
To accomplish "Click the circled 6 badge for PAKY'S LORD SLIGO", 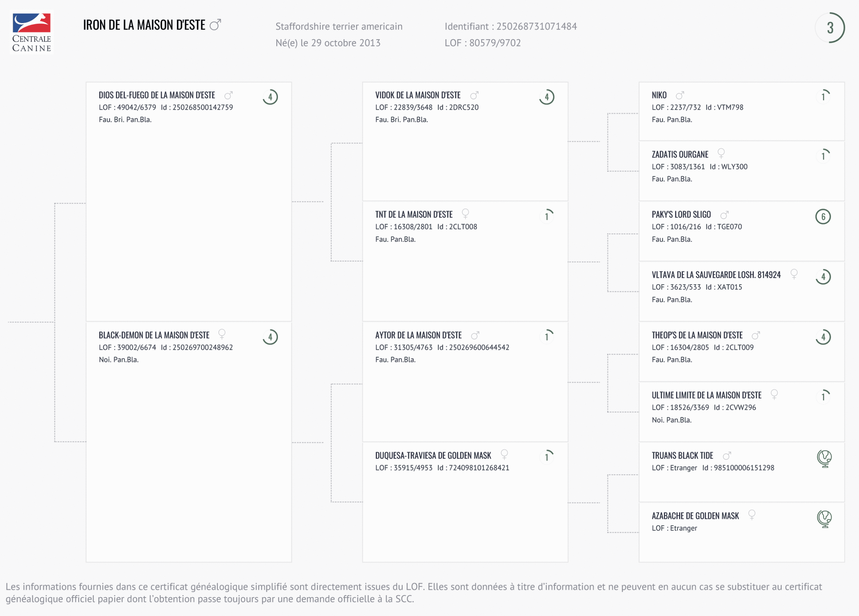I will click(x=823, y=217).
